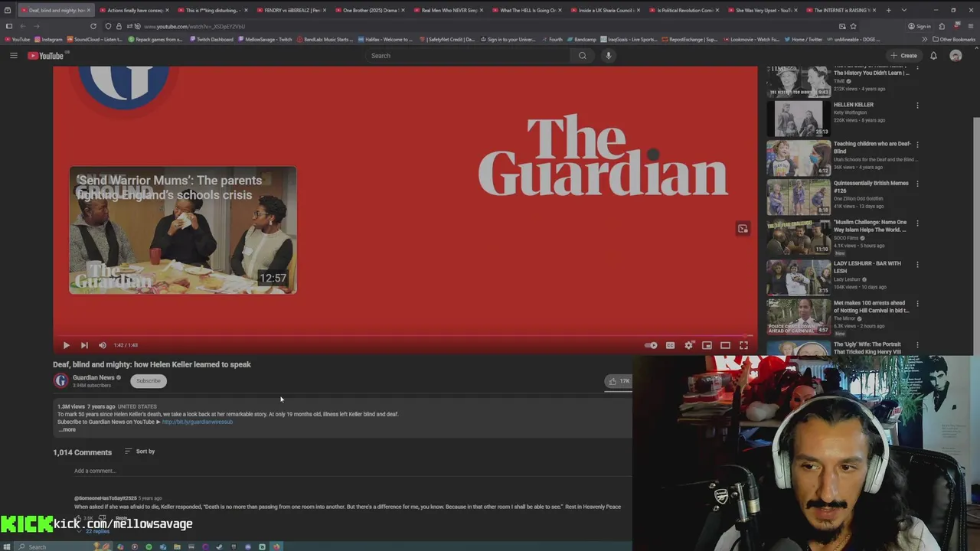Image resolution: width=980 pixels, height=551 pixels.
Task: Open options menu for British Memes video
Action: (x=917, y=184)
